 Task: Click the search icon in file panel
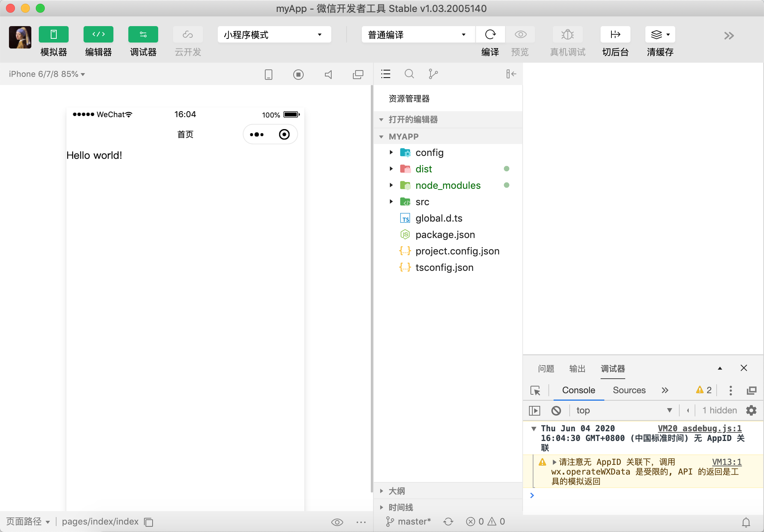pos(409,74)
